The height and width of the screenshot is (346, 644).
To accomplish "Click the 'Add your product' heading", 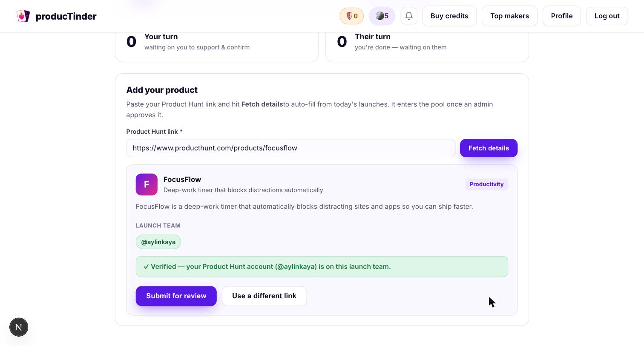I will (162, 90).
